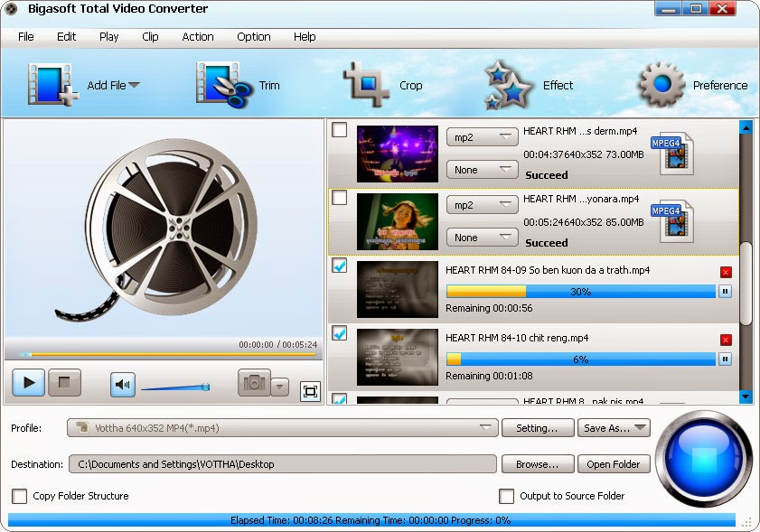The width and height of the screenshot is (760, 532).
Task: Click the large blue stop conversion button
Action: (703, 459)
